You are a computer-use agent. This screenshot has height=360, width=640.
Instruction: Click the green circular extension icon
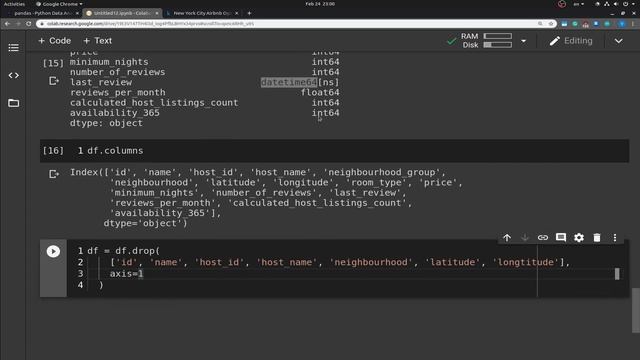[x=575, y=24]
